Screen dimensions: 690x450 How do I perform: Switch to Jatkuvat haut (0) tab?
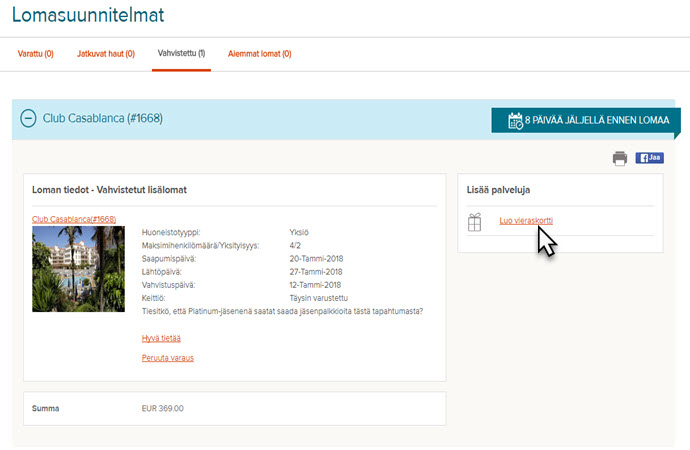tap(106, 54)
